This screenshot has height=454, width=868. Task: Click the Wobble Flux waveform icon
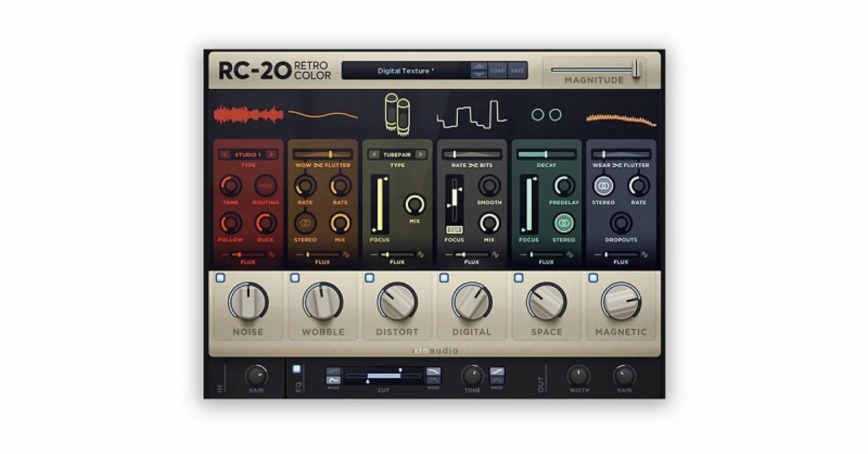click(346, 255)
